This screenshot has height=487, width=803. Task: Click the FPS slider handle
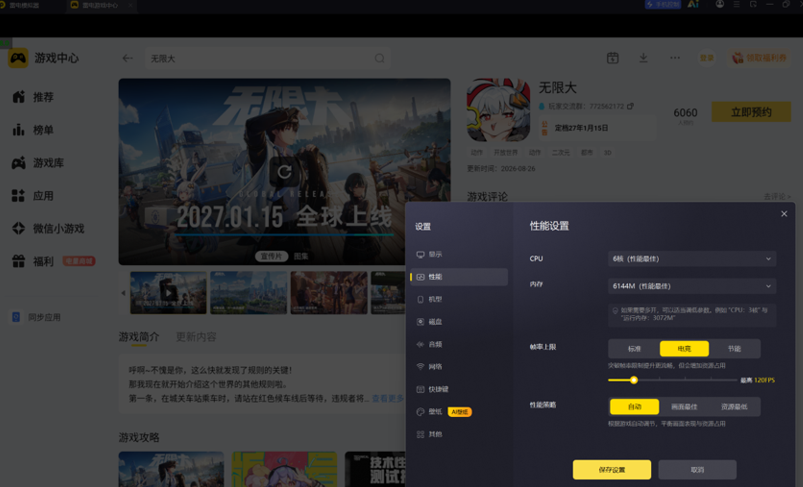[634, 380]
